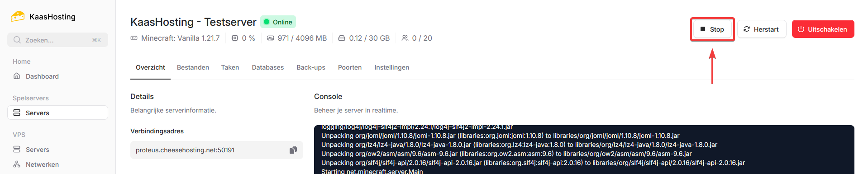Click the red Uitschakelen button
The width and height of the screenshot is (868, 174).
(823, 29)
